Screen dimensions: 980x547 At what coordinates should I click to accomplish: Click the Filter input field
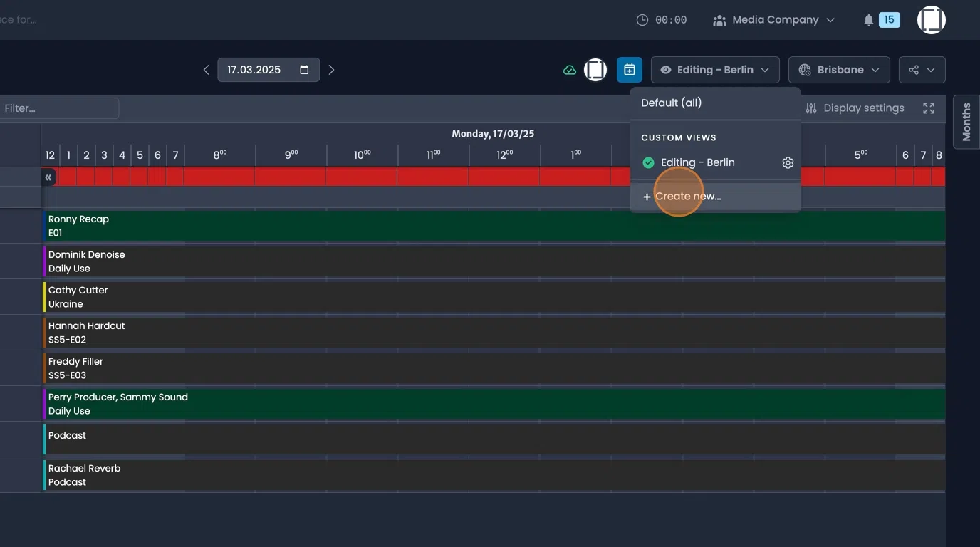pyautogui.click(x=57, y=108)
